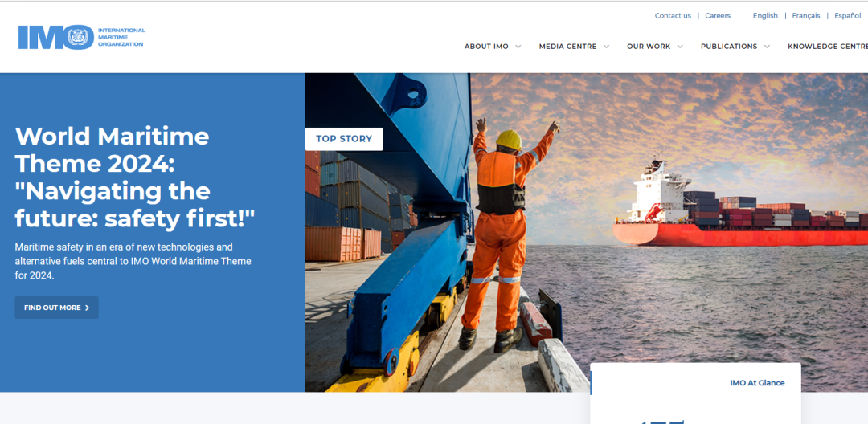Open the About IMO menu

coord(486,47)
